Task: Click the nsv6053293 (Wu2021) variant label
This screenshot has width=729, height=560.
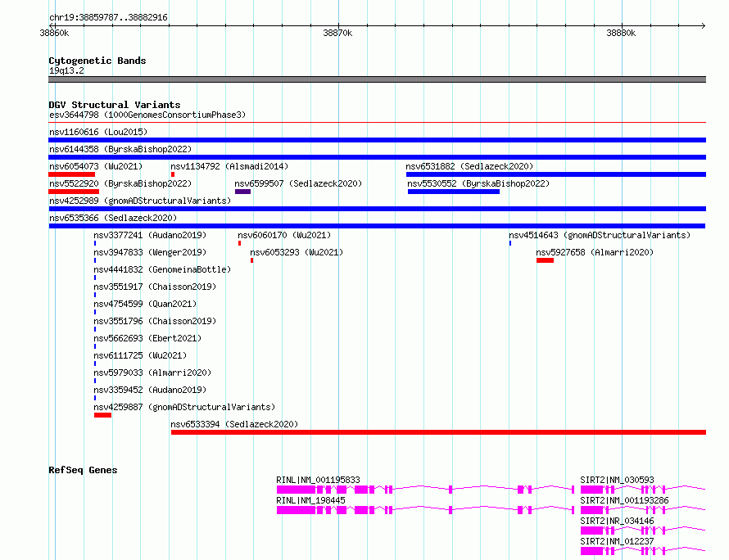Action: [297, 252]
